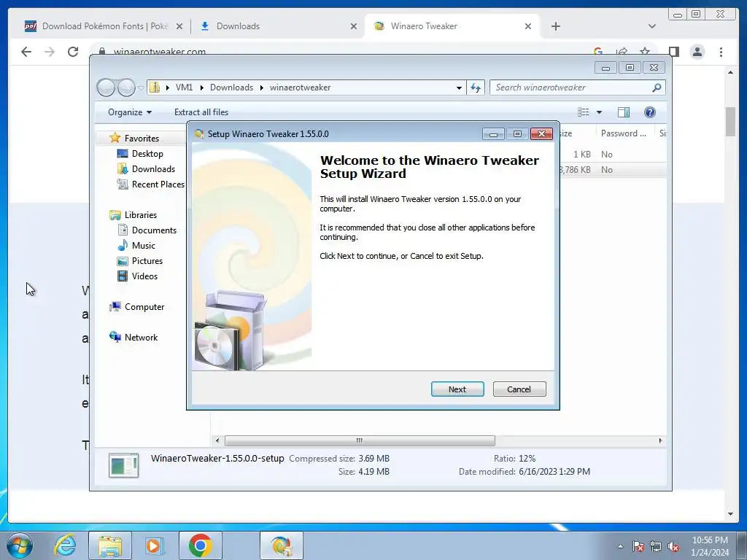Click Explorer forward navigation button
Screen dimensions: 747x560
(x=126, y=87)
